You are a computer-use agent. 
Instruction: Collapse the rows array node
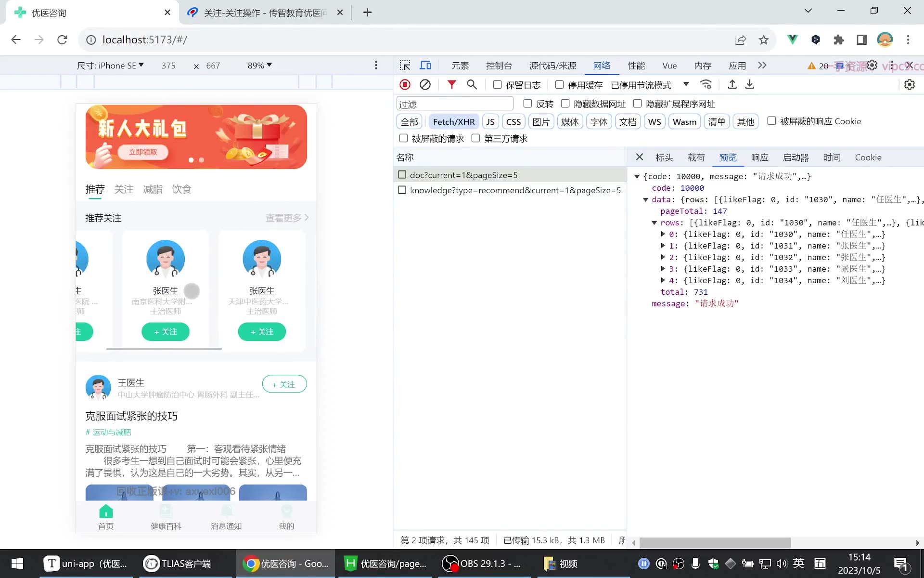[654, 223]
